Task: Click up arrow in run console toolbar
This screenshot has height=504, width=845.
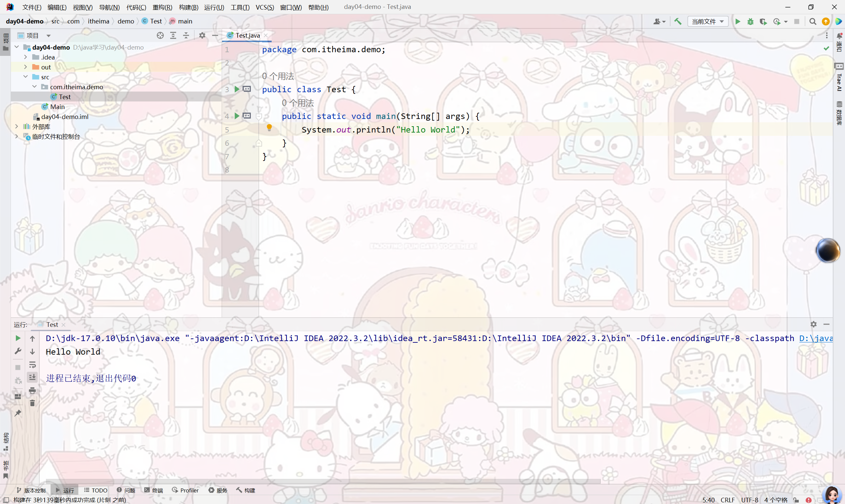Action: pyautogui.click(x=32, y=338)
